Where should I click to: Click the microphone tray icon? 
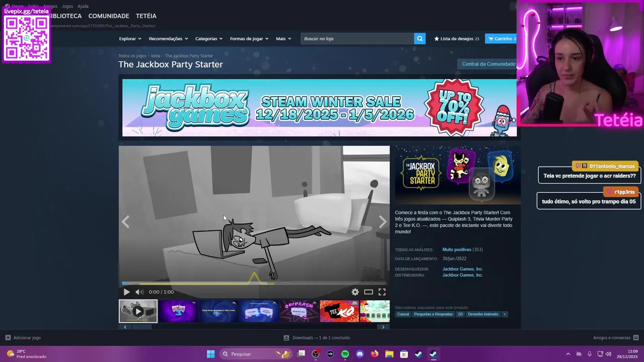(590, 354)
